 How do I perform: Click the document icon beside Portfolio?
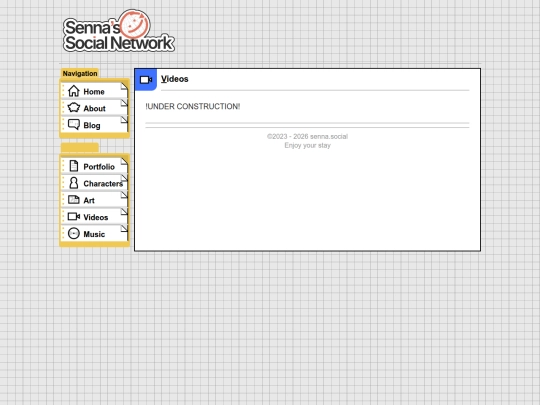pos(74,166)
